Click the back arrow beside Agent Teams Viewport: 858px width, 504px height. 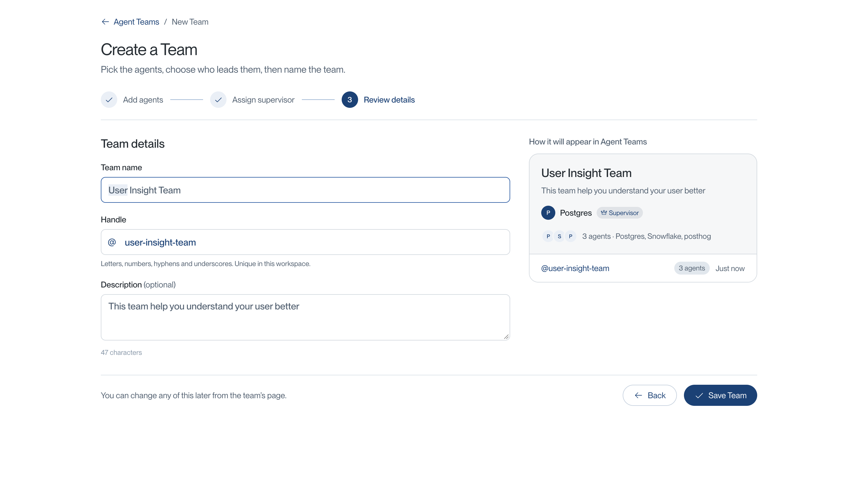(105, 22)
